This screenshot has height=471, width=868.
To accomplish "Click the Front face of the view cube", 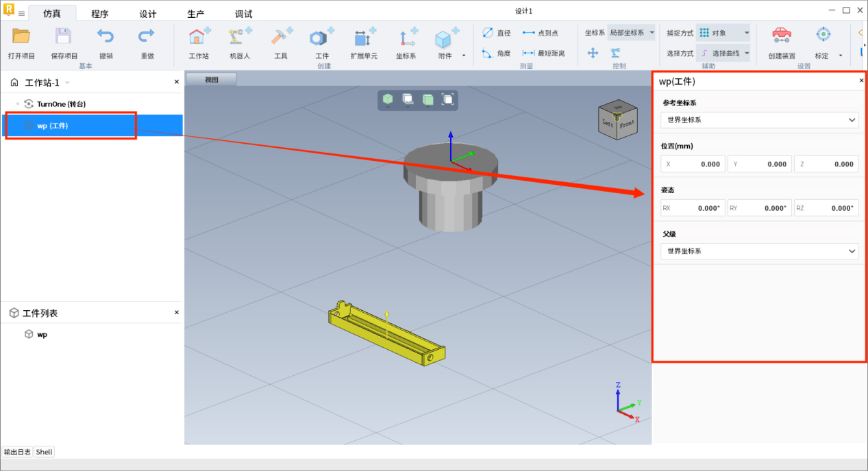I will 626,125.
